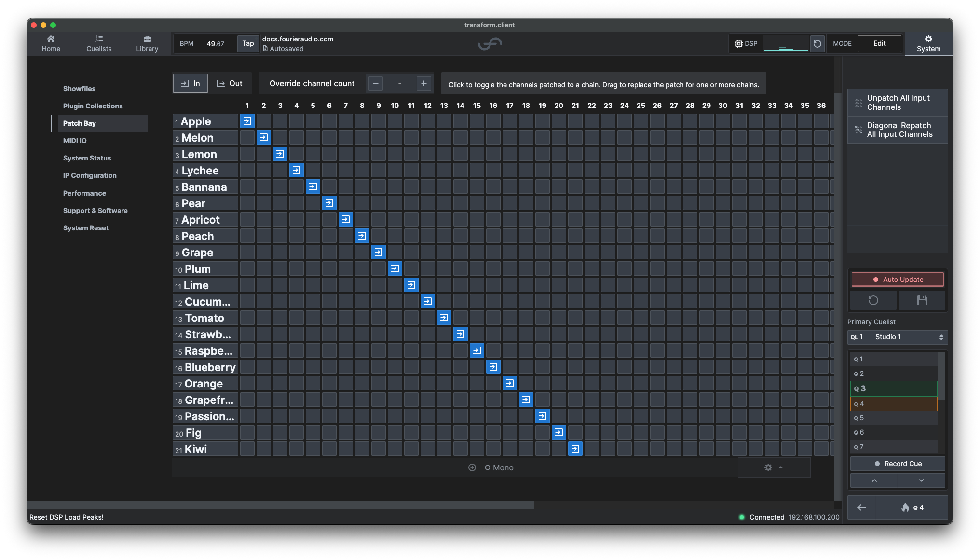The width and height of the screenshot is (980, 560).
Task: Reset DSP load peaks with circular arrow
Action: point(817,44)
